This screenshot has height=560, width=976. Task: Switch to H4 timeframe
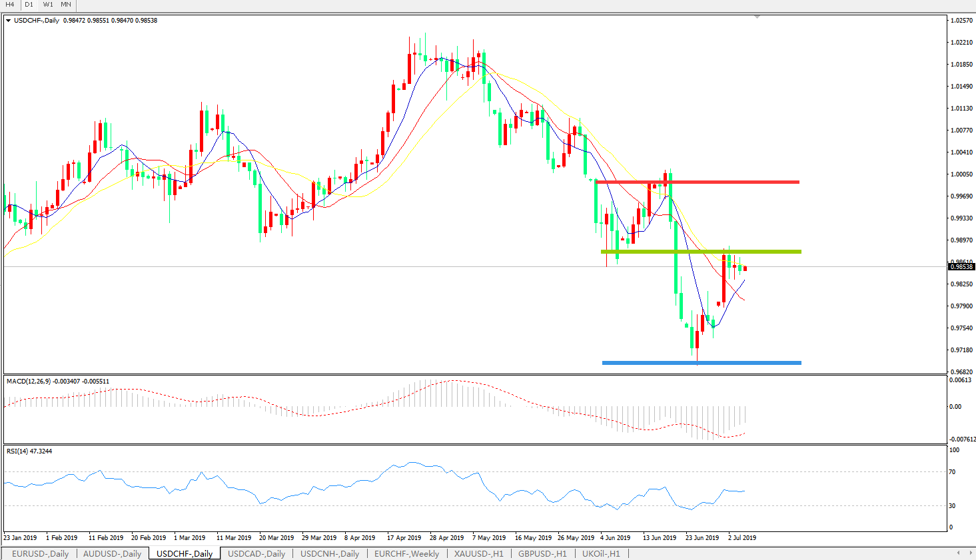pyautogui.click(x=10, y=5)
